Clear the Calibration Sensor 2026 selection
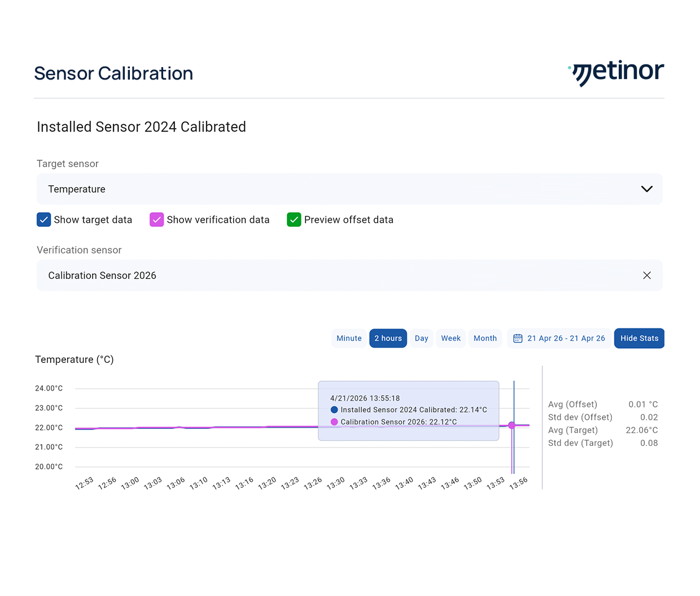700x596 pixels. pyautogui.click(x=646, y=275)
